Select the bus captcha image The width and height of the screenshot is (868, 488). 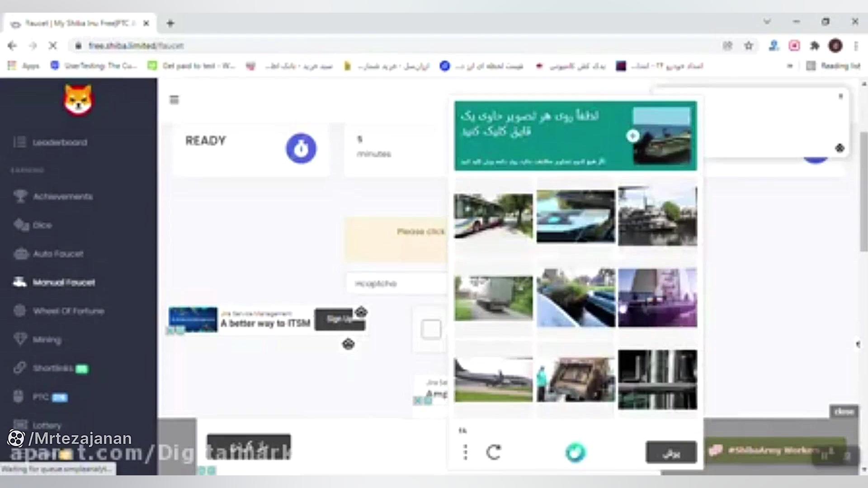(493, 216)
